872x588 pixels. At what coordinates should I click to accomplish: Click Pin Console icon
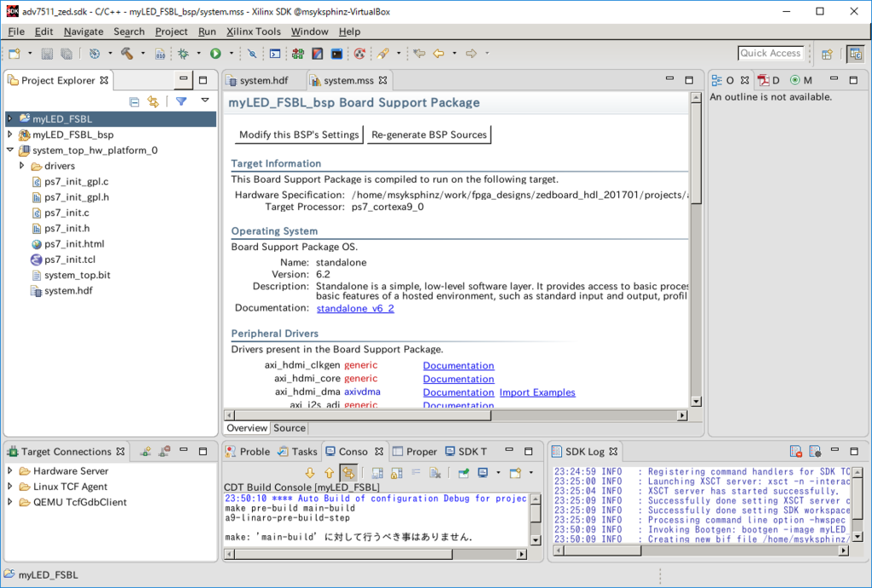[x=463, y=473]
